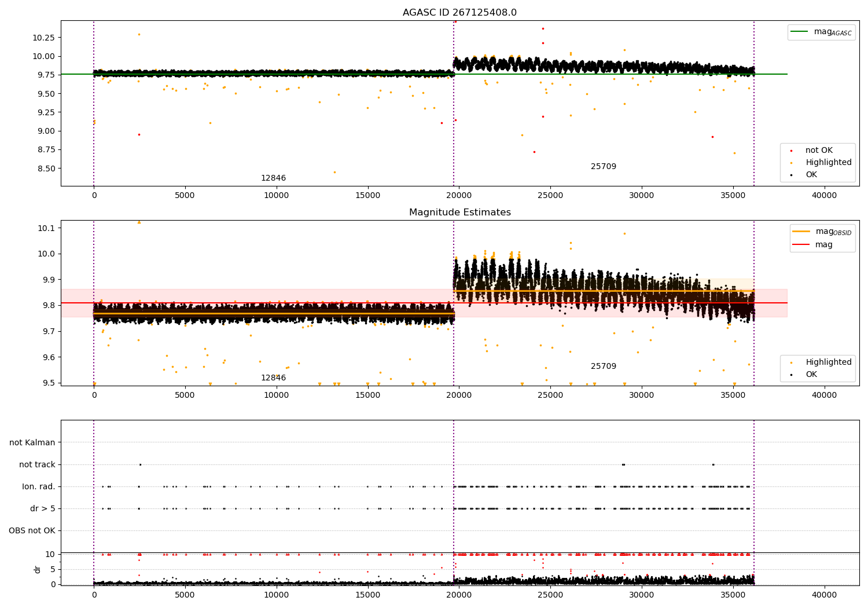Screen dimensions: 868x608
Task: Select the mag OBSID legend label
Action: pos(834,232)
